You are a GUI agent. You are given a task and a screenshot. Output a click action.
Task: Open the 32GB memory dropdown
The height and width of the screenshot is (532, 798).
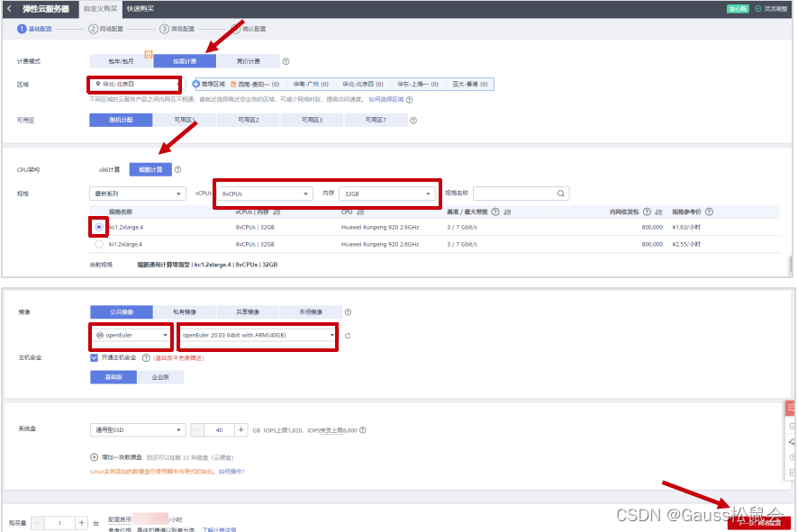tap(386, 194)
